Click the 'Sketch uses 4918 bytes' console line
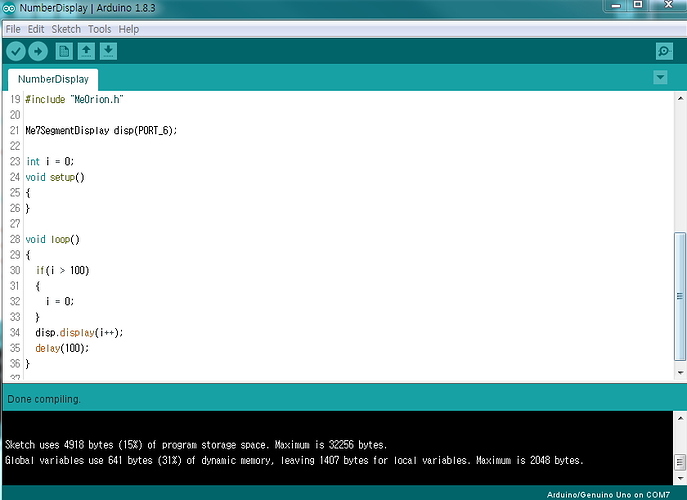Viewport: 687px width, 500px height. [196, 445]
